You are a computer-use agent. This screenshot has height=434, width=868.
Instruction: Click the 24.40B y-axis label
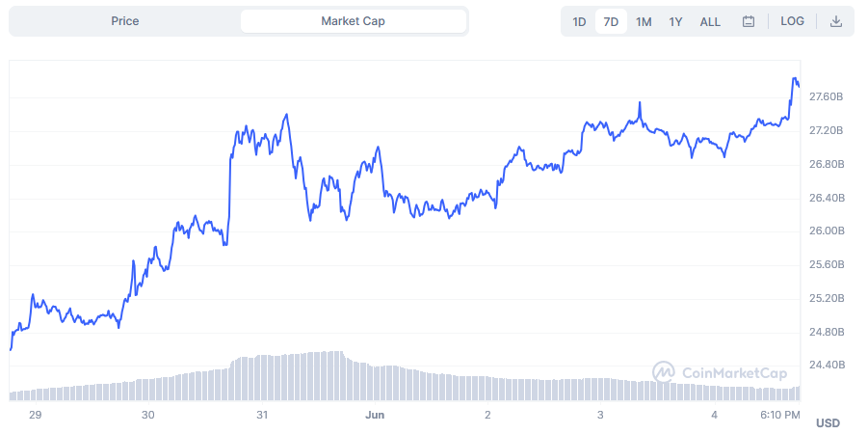pyautogui.click(x=827, y=366)
